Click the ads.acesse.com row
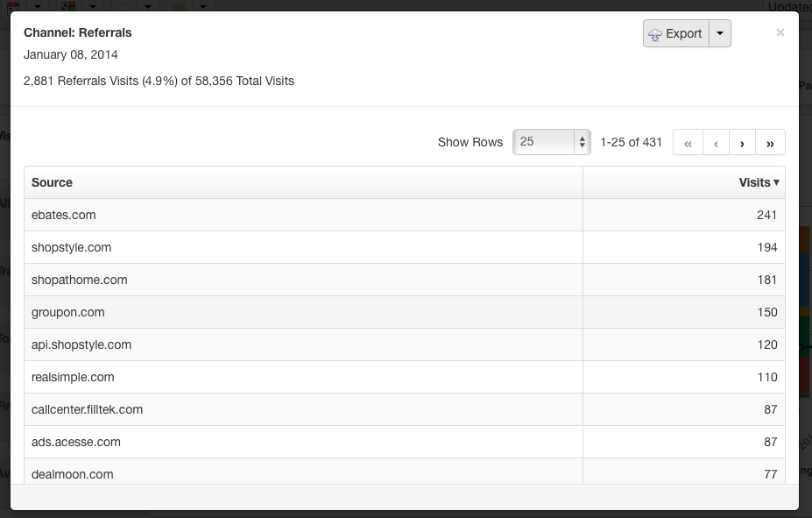This screenshot has width=812, height=518. tap(405, 443)
